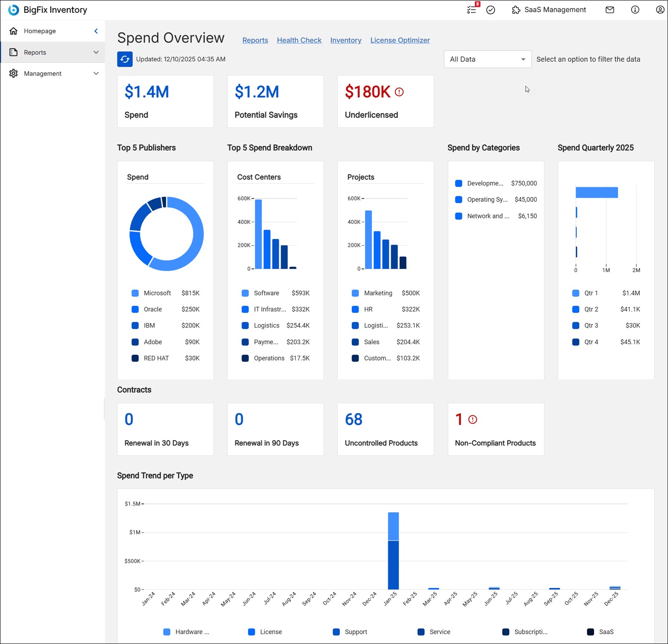Screen dimensions: 668x644
Task: Click the Oracle legend color swatch
Action: (x=135, y=309)
